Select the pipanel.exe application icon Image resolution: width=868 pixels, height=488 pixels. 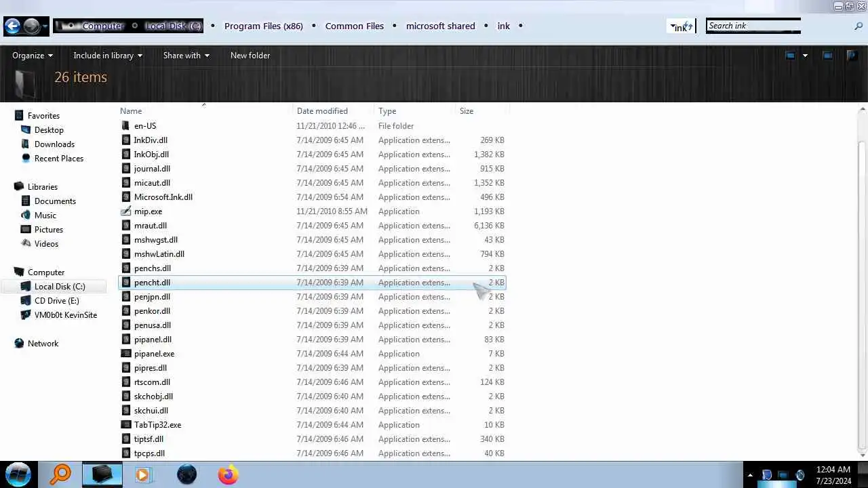[125, 354]
